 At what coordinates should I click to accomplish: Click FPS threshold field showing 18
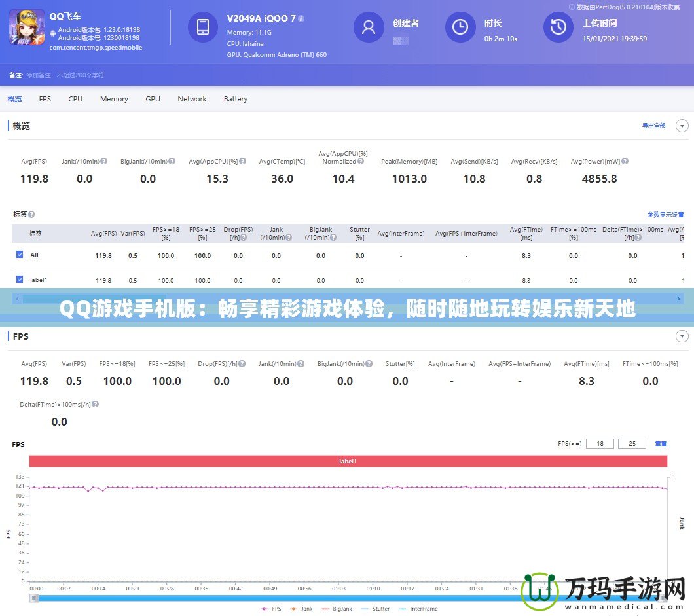click(x=600, y=443)
